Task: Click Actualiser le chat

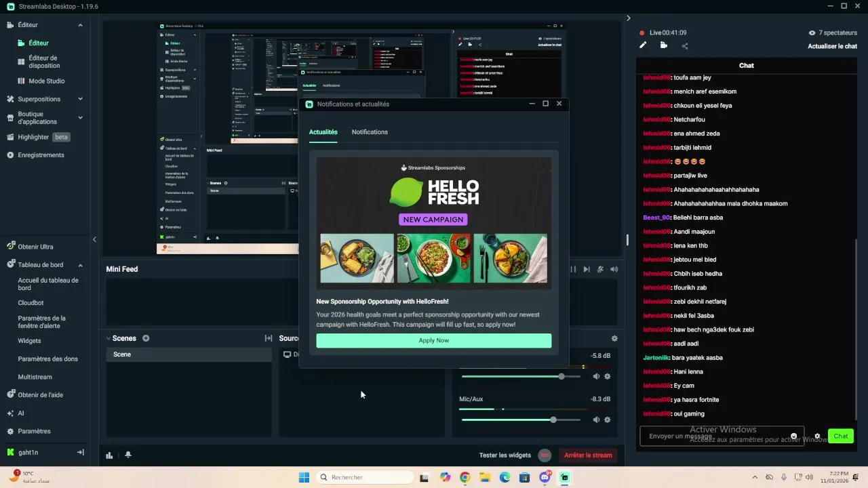Action: 833,46
